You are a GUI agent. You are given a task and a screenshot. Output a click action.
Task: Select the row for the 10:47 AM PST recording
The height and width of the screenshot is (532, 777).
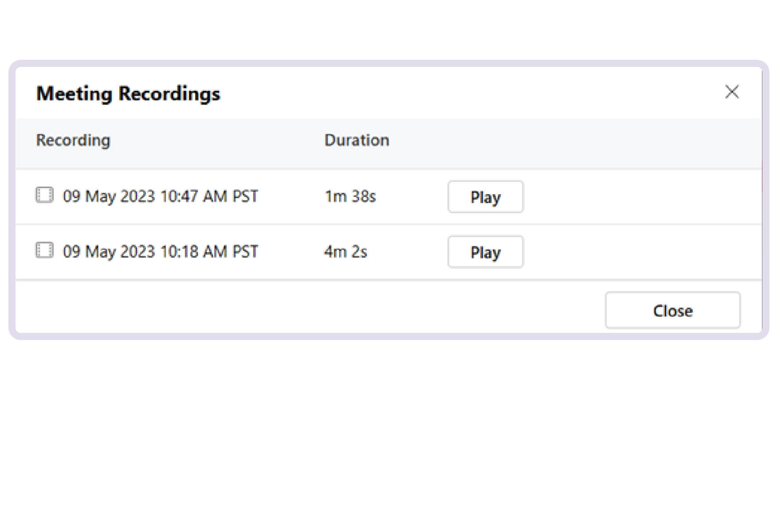(161, 196)
